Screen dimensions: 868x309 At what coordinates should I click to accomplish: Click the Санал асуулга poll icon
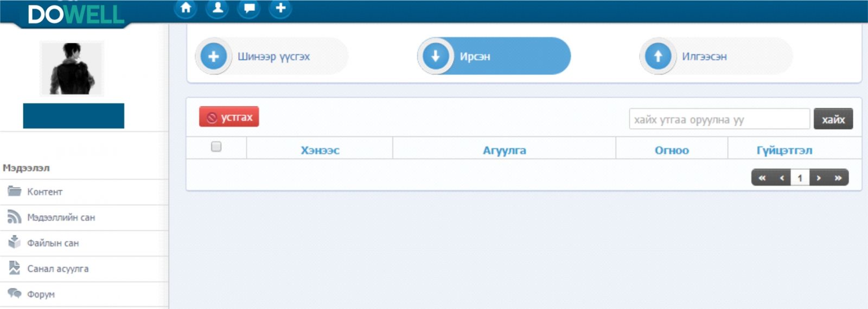14,268
